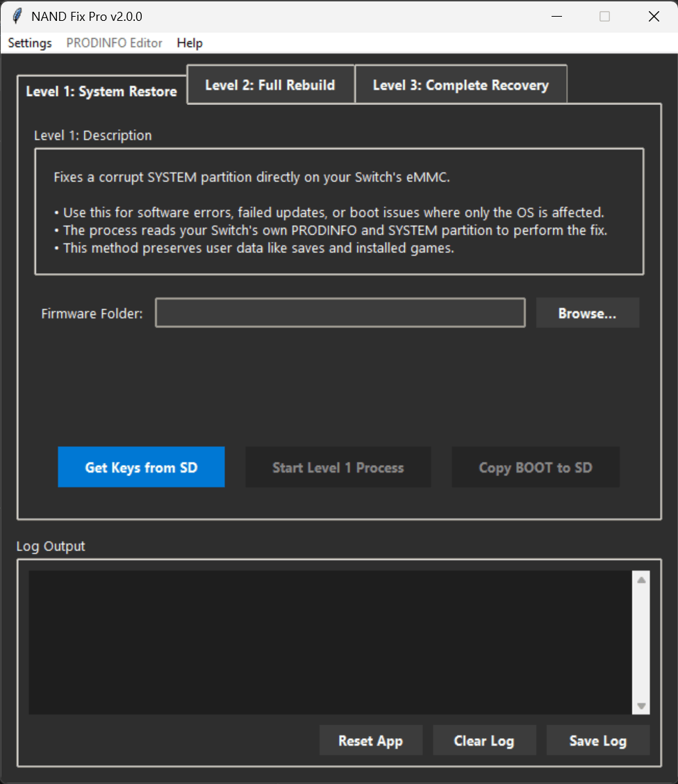Screen dimensions: 678x784
Task: Select the Level 1: System Restore tab
Action: (x=101, y=91)
